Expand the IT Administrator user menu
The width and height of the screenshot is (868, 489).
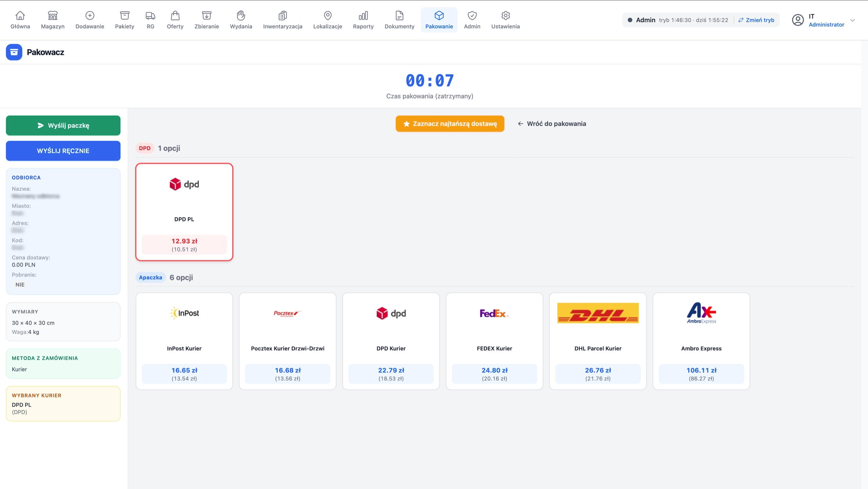[823, 20]
